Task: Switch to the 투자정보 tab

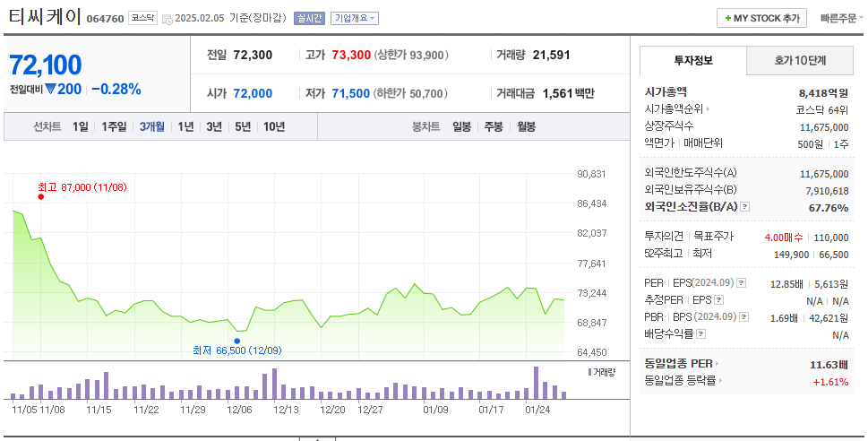Action: pyautogui.click(x=693, y=60)
